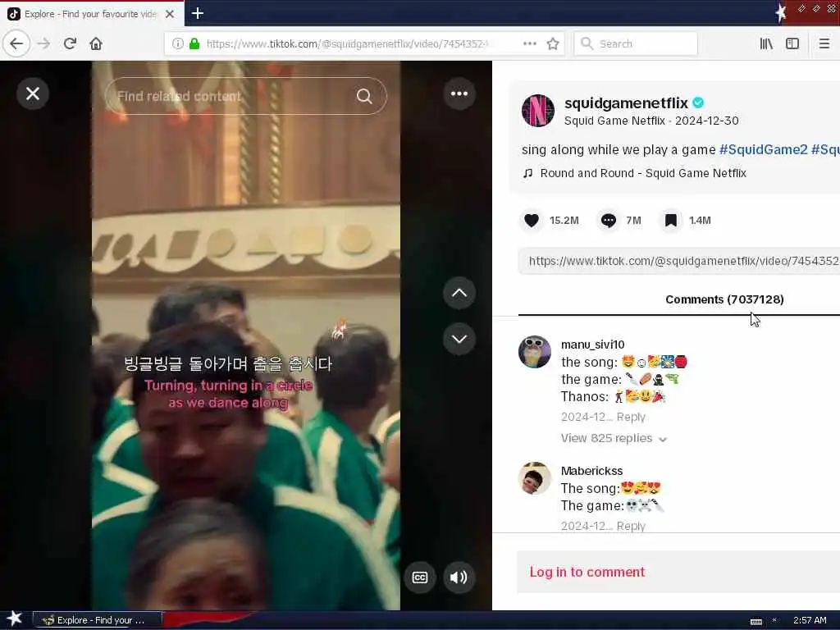
Task: Reload the current page
Action: pos(70,44)
